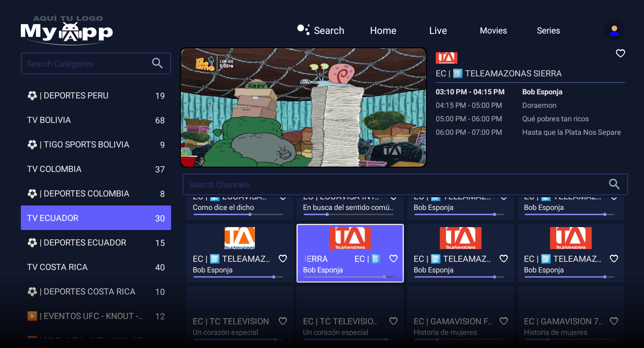Screen dimensions: 644x348
Task: Select the soccer ball icon for DEPORTES PERU
Action: 32,96
